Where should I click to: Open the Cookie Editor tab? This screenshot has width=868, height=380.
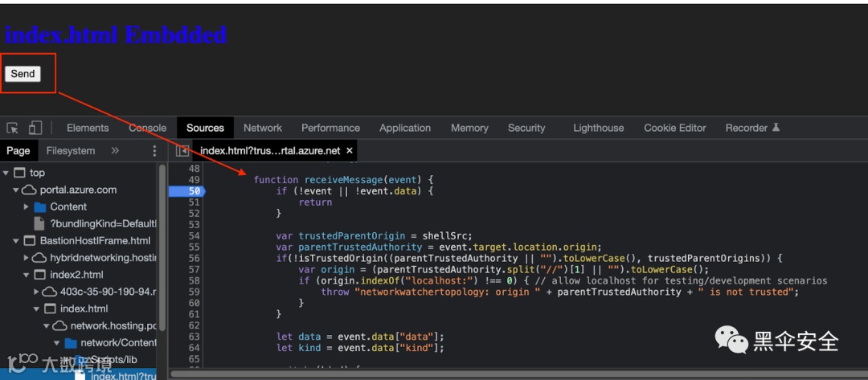point(675,128)
